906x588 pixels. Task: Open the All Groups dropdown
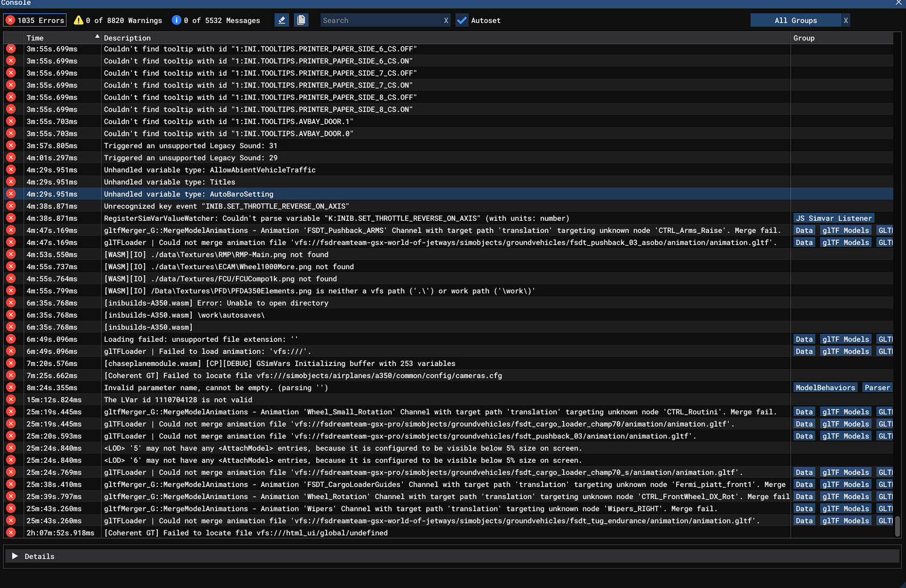click(x=795, y=21)
